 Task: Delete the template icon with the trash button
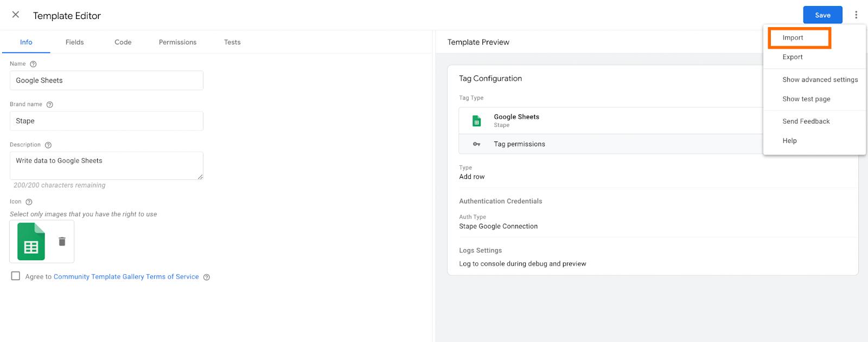click(62, 242)
